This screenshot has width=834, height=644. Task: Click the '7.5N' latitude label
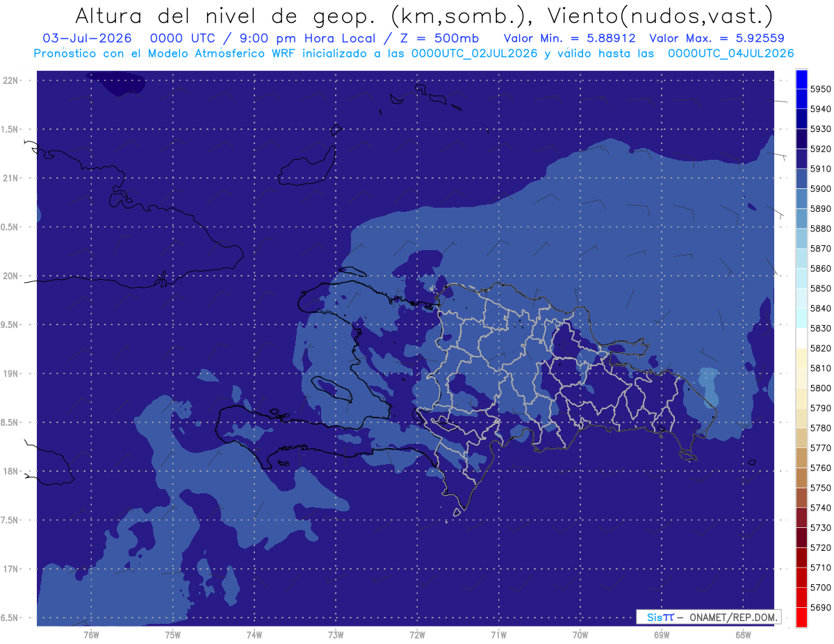click(x=10, y=520)
